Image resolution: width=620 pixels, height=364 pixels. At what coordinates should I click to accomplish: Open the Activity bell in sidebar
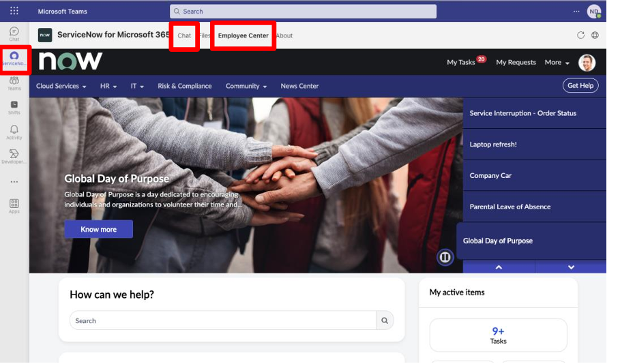(x=14, y=132)
